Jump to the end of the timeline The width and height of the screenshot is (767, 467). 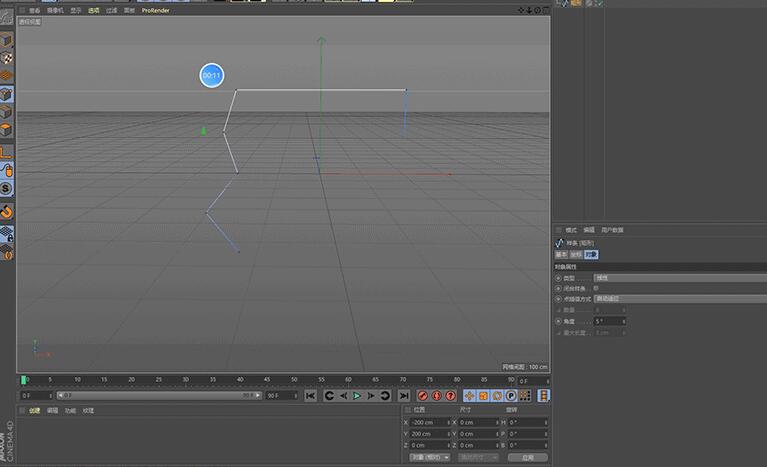[x=404, y=396]
